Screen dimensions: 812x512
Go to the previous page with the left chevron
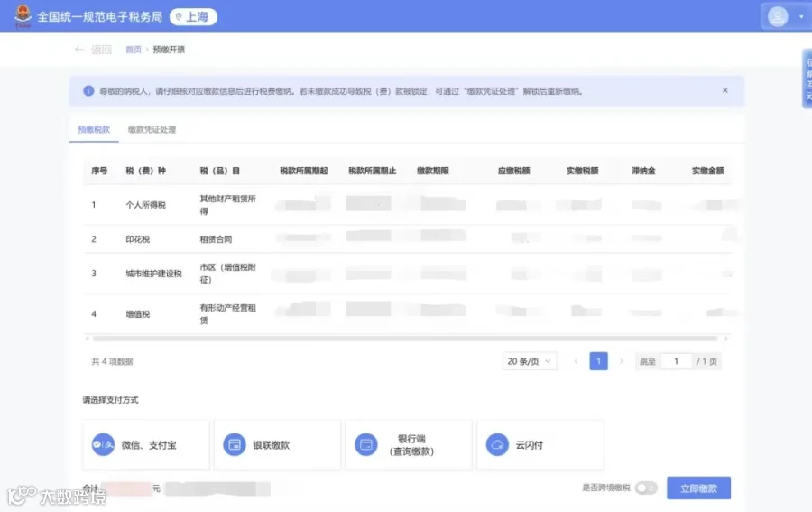[x=576, y=361]
